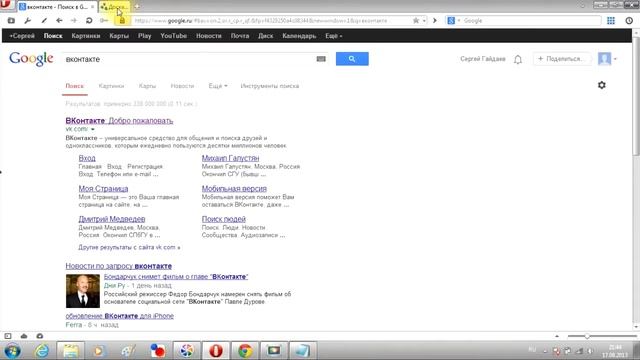The image size is (640, 360).
Task: Open Windows Explorer folder on taskbar
Action: [71, 351]
